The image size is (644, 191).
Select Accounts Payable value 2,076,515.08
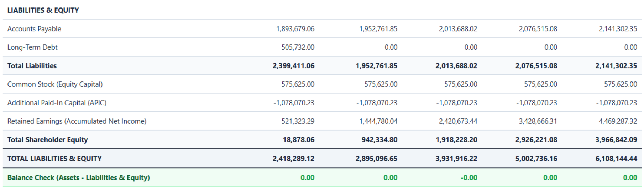(x=538, y=29)
